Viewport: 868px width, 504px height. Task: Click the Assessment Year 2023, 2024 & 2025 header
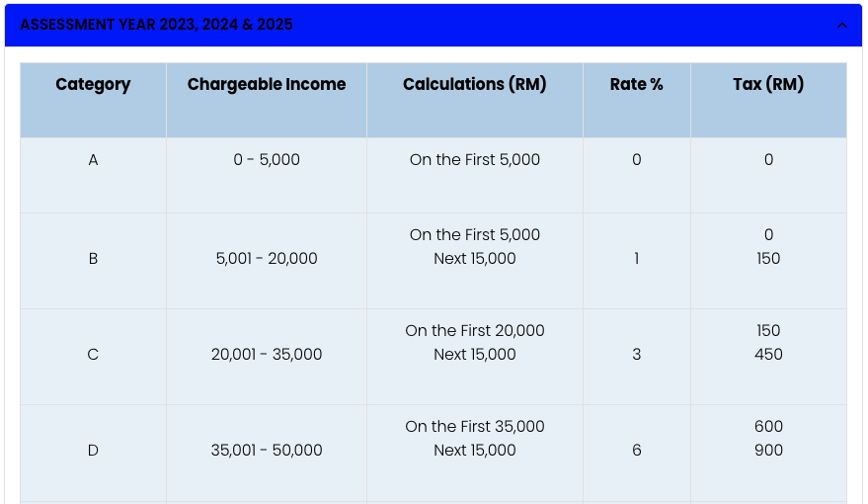click(x=157, y=25)
